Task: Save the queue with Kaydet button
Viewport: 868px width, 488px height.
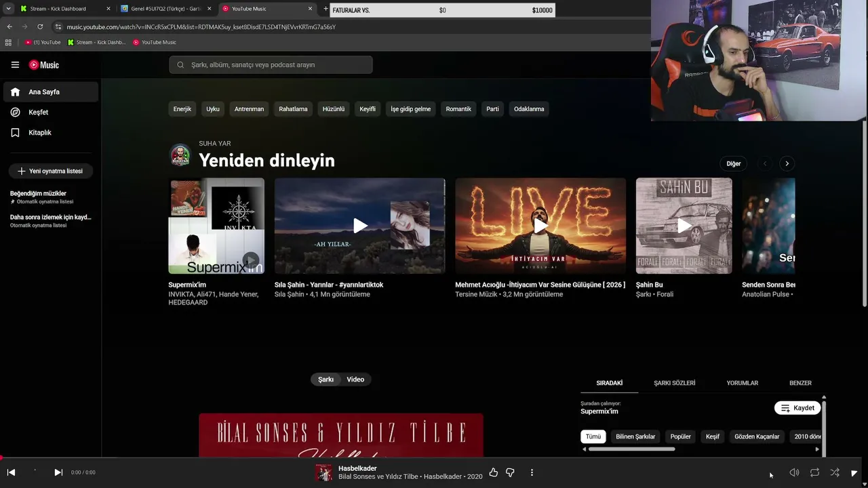Action: [797, 408]
